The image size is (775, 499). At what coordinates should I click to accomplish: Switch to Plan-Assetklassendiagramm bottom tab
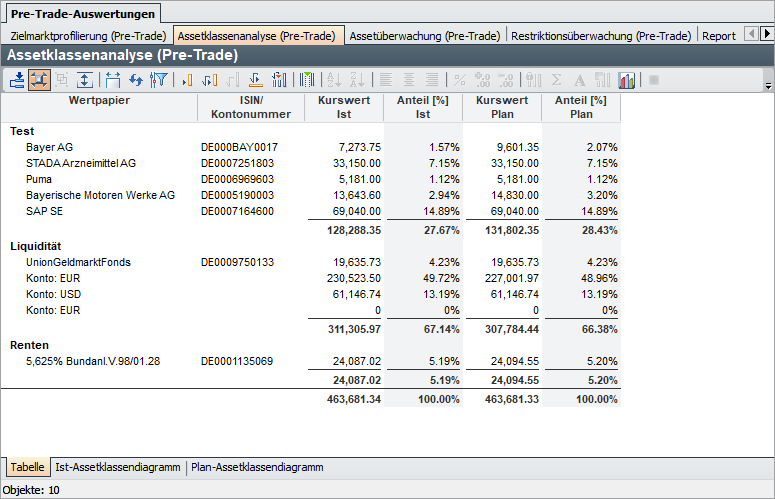click(257, 467)
